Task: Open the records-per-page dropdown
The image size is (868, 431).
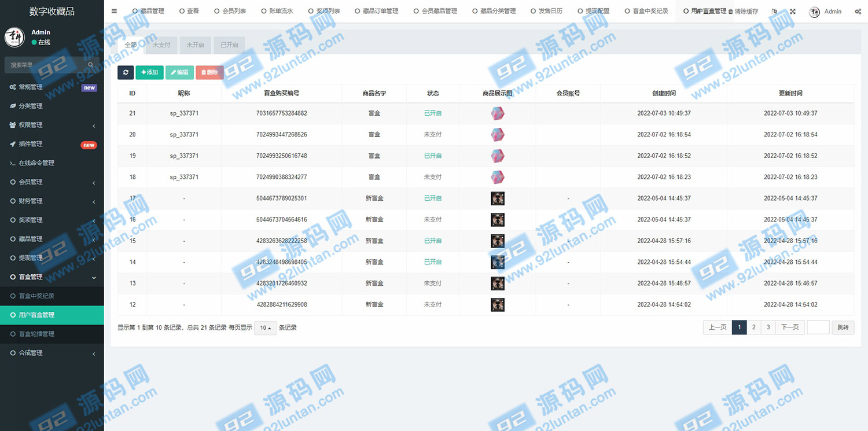Action: (x=266, y=328)
